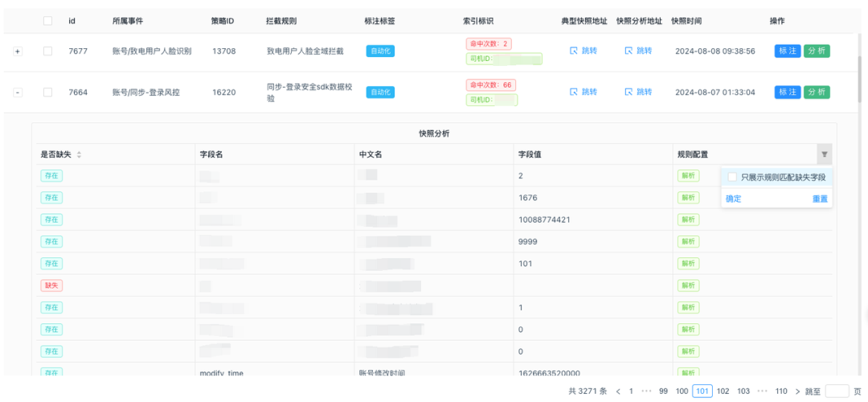
Task: Reset filter with 重置
Action: (x=820, y=199)
